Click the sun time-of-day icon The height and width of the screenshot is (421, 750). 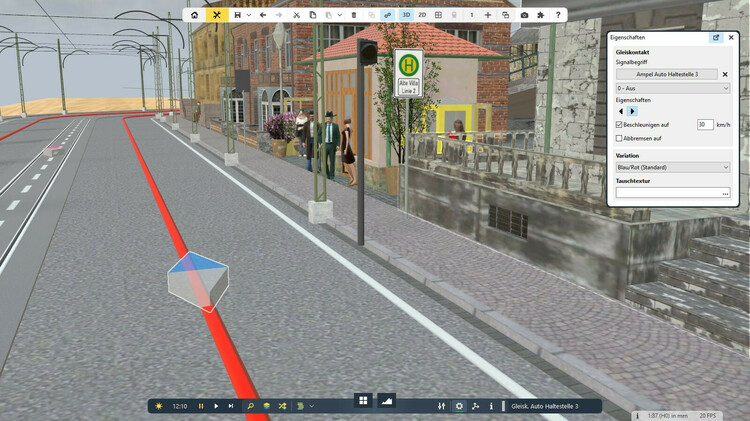coord(159,406)
